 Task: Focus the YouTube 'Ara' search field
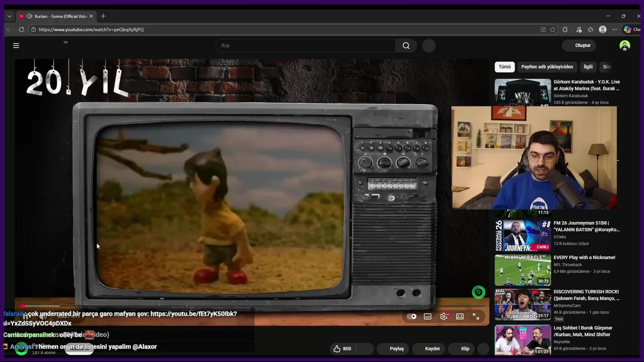click(x=306, y=45)
